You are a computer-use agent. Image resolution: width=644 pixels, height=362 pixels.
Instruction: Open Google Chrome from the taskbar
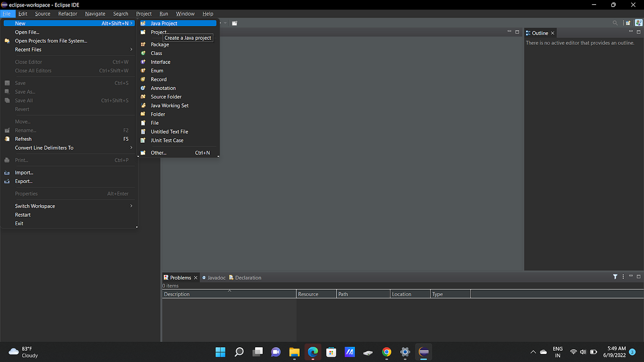pyautogui.click(x=386, y=352)
